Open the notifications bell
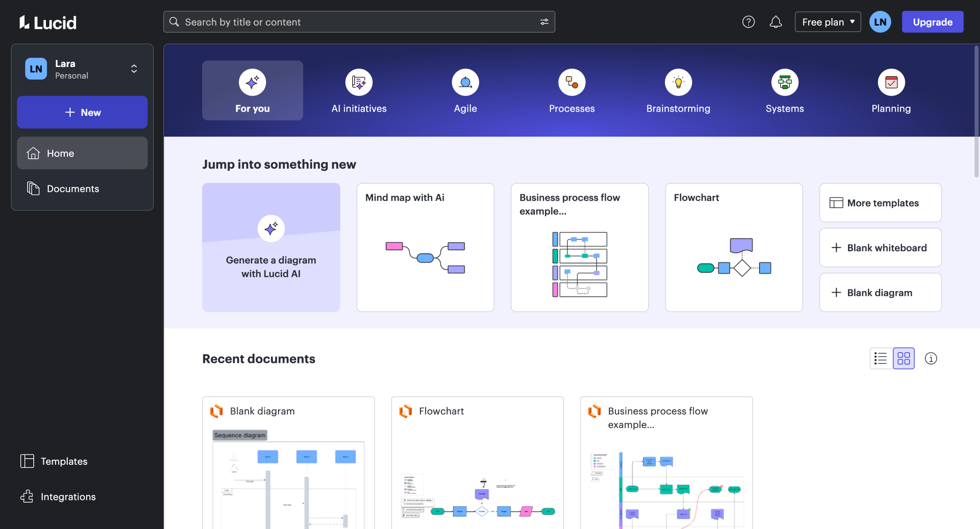Image resolution: width=980 pixels, height=529 pixels. point(776,22)
